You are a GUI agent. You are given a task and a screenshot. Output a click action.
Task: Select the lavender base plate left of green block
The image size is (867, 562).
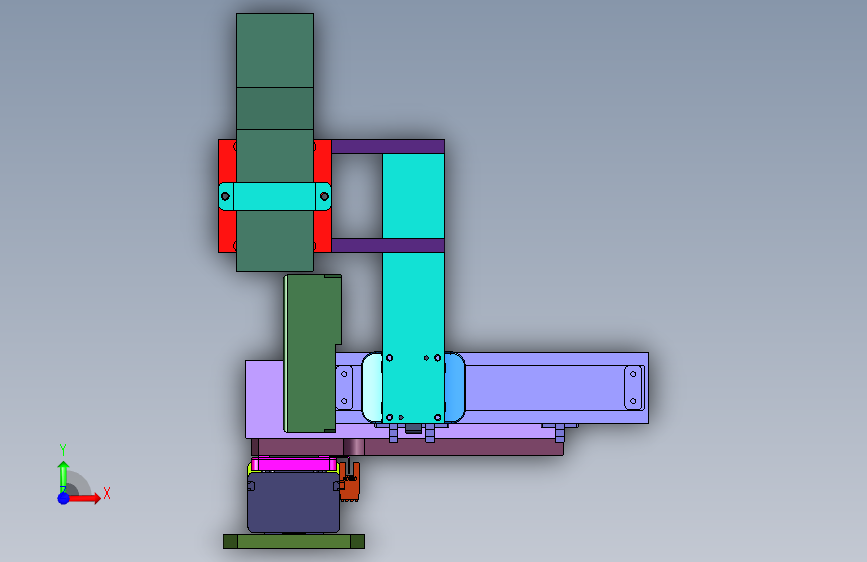pyautogui.click(x=264, y=399)
